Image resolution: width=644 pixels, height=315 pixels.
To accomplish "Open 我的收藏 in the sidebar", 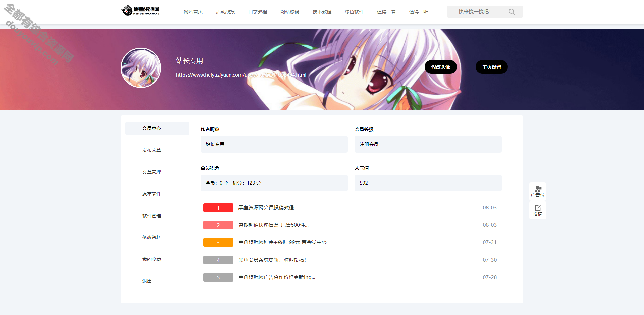I will (x=152, y=259).
